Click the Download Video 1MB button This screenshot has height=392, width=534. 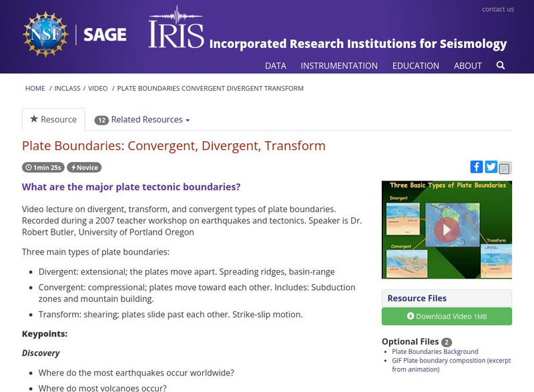pyautogui.click(x=446, y=316)
